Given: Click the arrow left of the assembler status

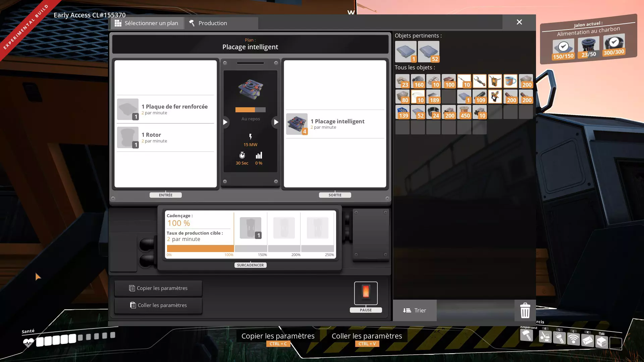Looking at the screenshot, I should click(225, 122).
